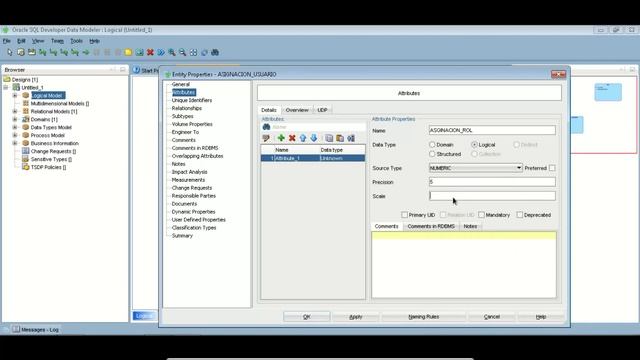Choose the New Entity toolbar icon
This screenshot has height=360, width=640.
(21, 52)
